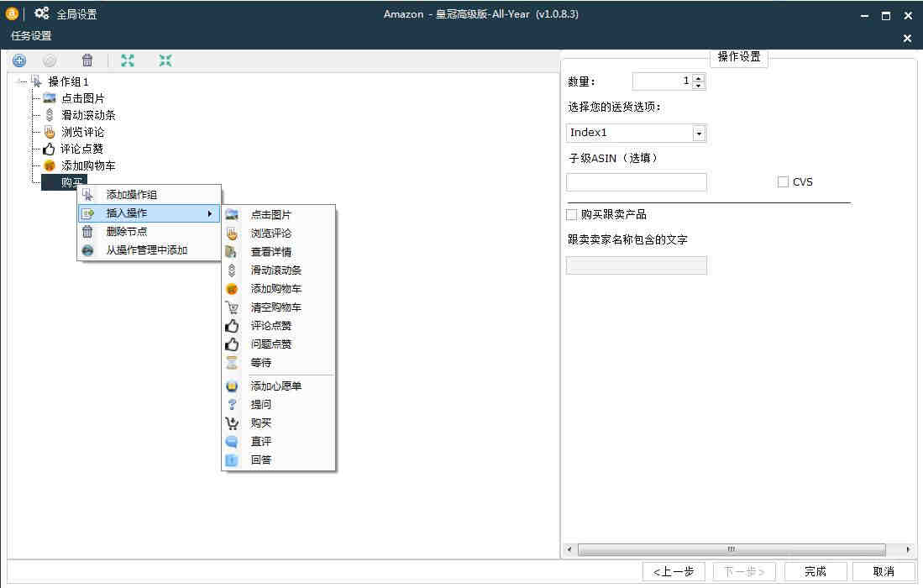The width and height of the screenshot is (923, 588).
Task: Click the 提问 question mark icon
Action: pyautogui.click(x=232, y=404)
